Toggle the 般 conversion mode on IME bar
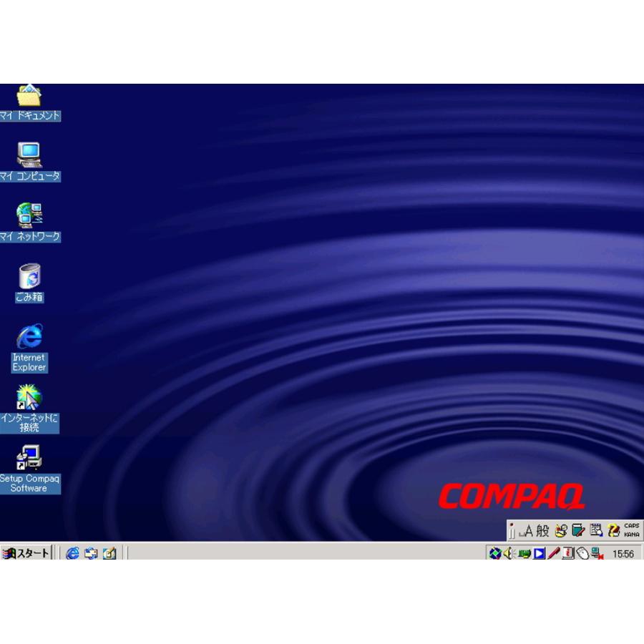Image resolution: width=644 pixels, height=644 pixels. 545,530
